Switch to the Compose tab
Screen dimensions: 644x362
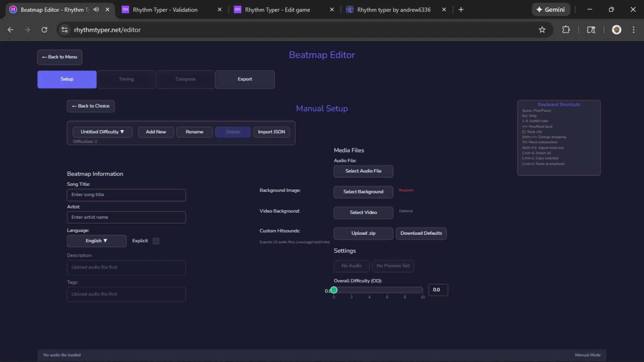coord(185,79)
